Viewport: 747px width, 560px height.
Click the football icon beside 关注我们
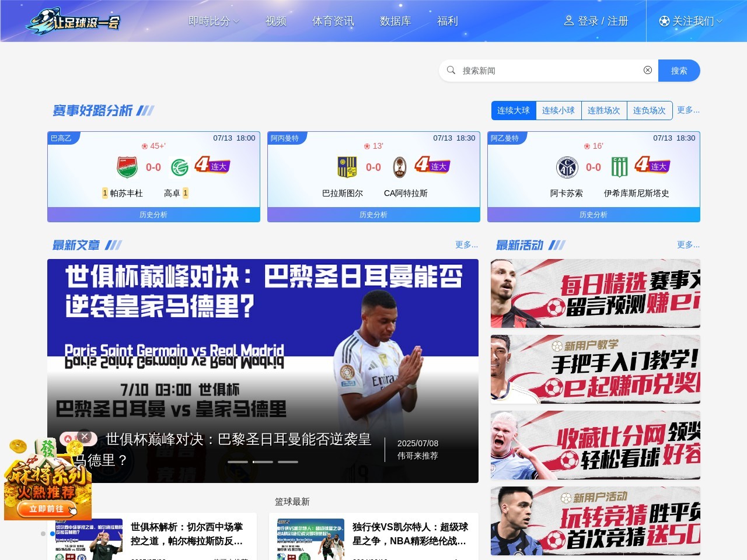(x=664, y=21)
